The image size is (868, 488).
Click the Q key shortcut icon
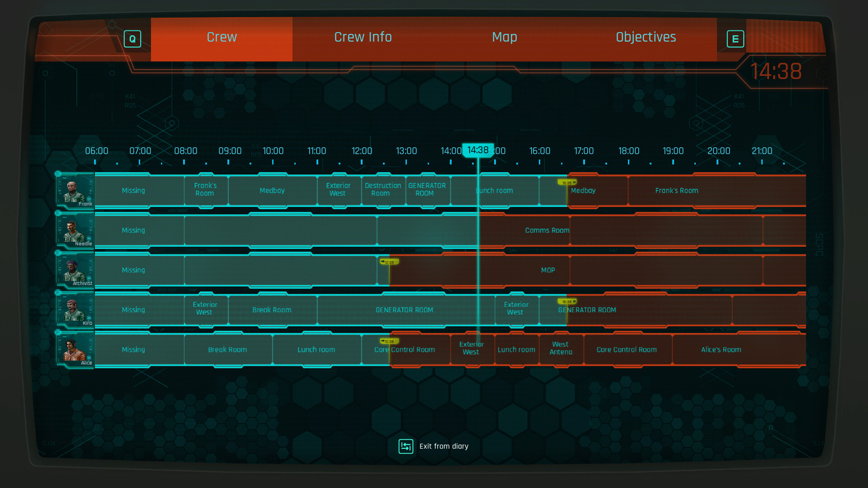coord(132,39)
